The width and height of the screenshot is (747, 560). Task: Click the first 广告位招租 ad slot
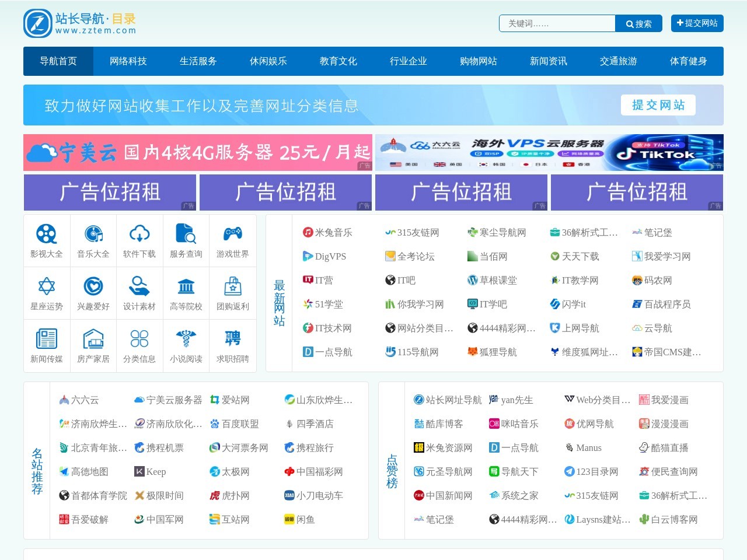[110, 192]
